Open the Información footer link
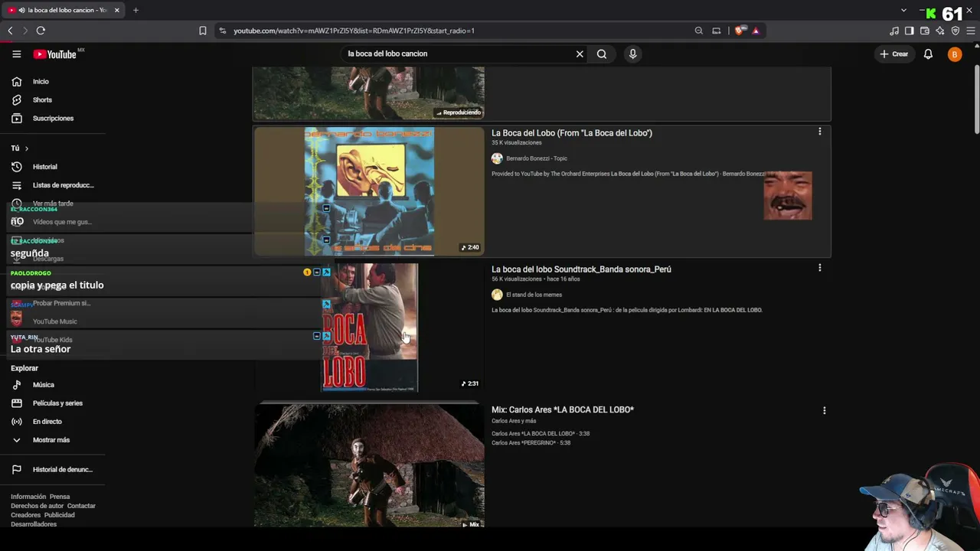980x551 pixels. (x=28, y=497)
